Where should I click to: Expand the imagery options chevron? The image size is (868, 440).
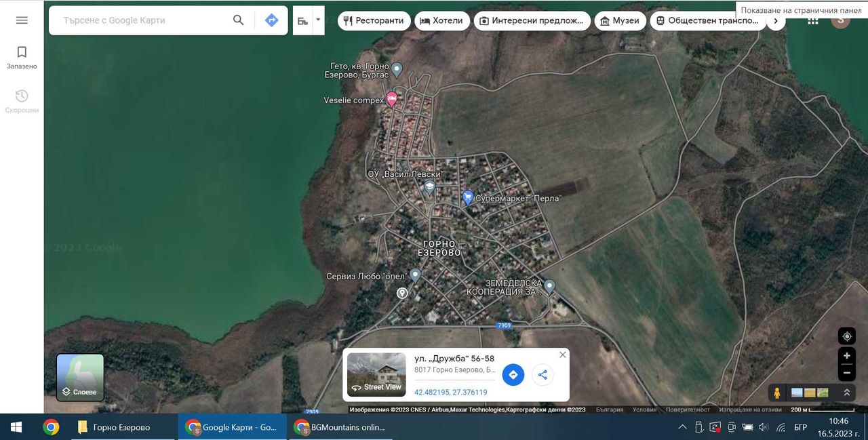point(847,393)
